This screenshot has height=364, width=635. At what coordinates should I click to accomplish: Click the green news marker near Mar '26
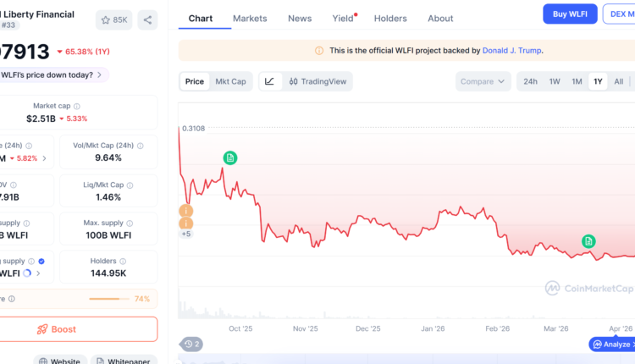[588, 241]
